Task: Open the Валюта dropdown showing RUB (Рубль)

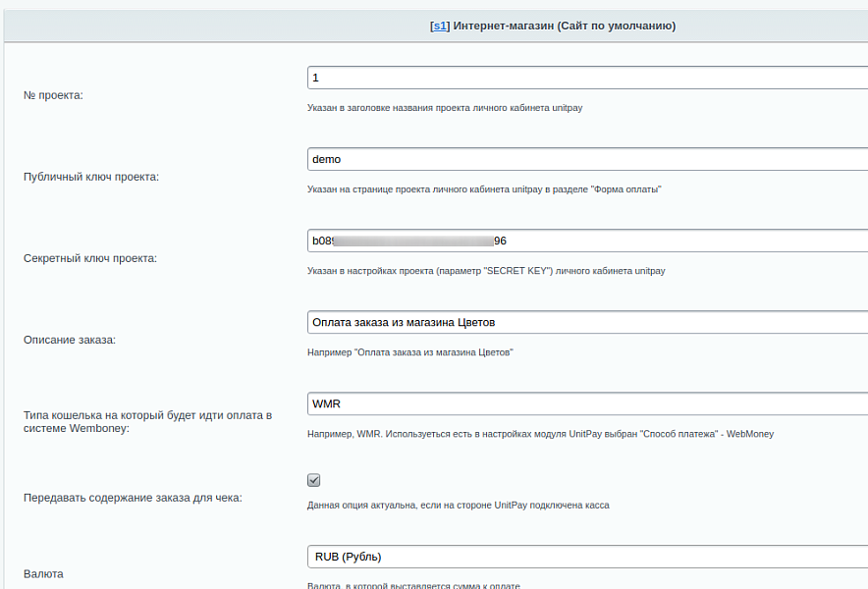Action: [x=587, y=557]
